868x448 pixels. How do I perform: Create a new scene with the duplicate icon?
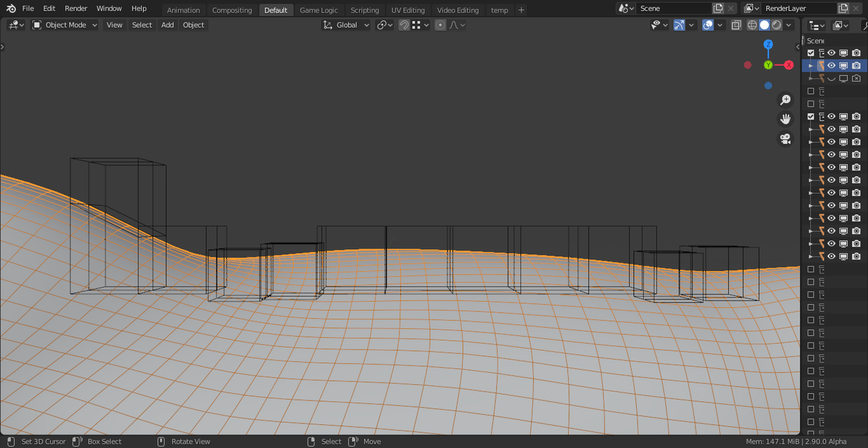point(718,8)
